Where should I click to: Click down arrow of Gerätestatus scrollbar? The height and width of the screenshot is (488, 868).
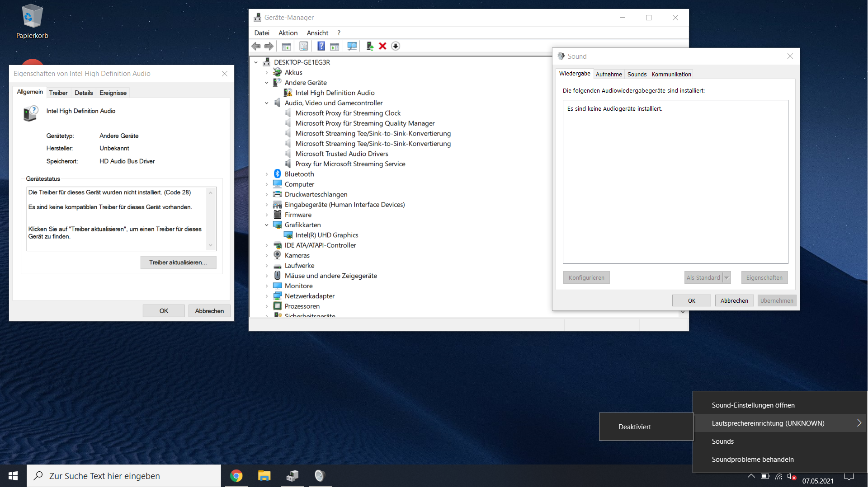[x=211, y=245]
